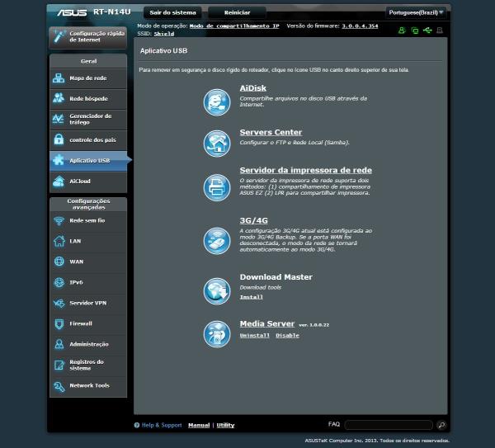The image size is (495, 448).
Task: Open Servidor VPN settings
Action: click(x=88, y=303)
